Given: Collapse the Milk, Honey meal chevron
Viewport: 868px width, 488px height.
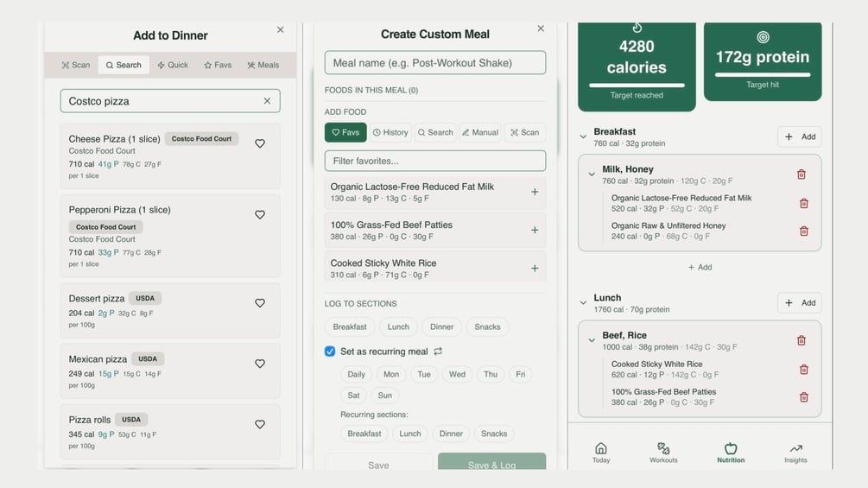Looking at the screenshot, I should pos(592,174).
